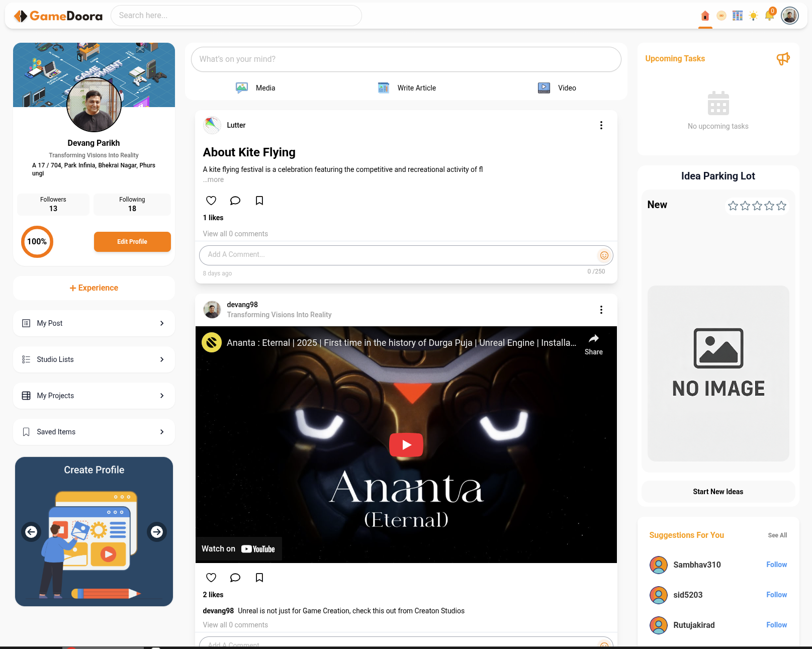Expand the My Projects chevron

tap(162, 396)
